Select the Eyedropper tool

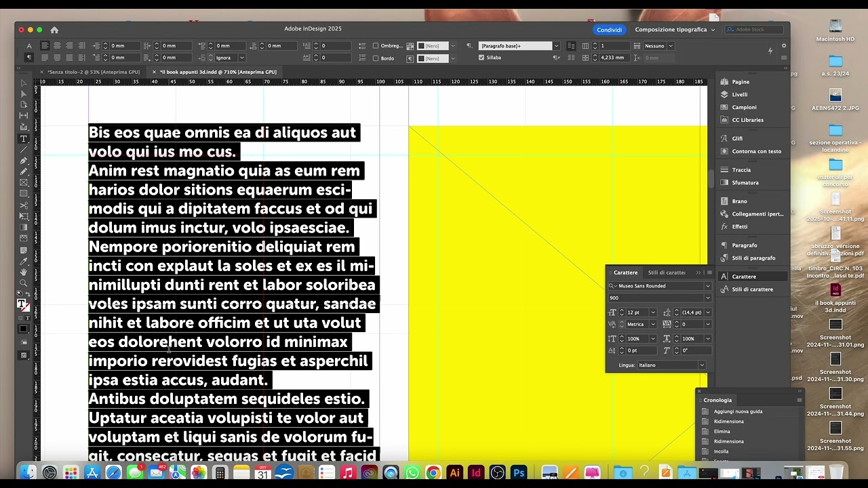[x=24, y=261]
